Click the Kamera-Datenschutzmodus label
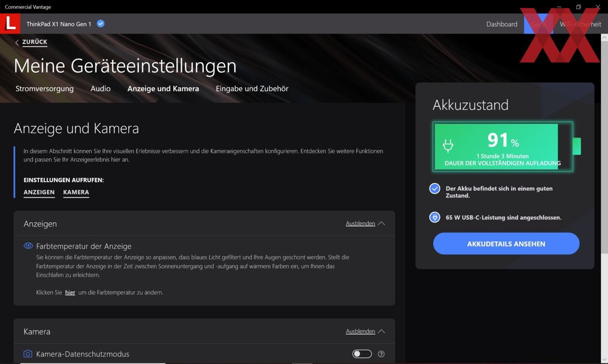 (x=83, y=354)
